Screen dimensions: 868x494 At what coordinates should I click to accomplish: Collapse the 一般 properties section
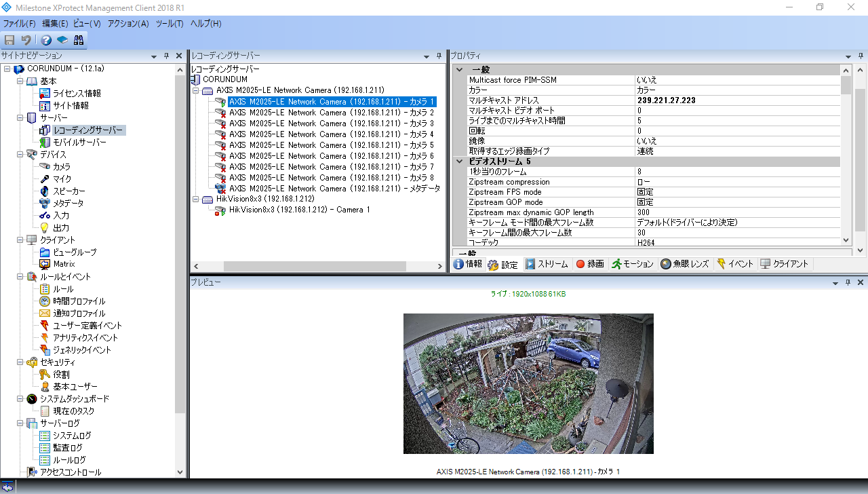pyautogui.click(x=459, y=69)
